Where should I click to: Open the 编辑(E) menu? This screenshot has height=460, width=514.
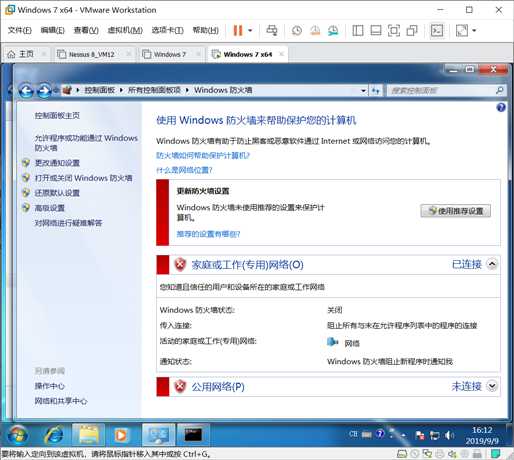coord(52,30)
